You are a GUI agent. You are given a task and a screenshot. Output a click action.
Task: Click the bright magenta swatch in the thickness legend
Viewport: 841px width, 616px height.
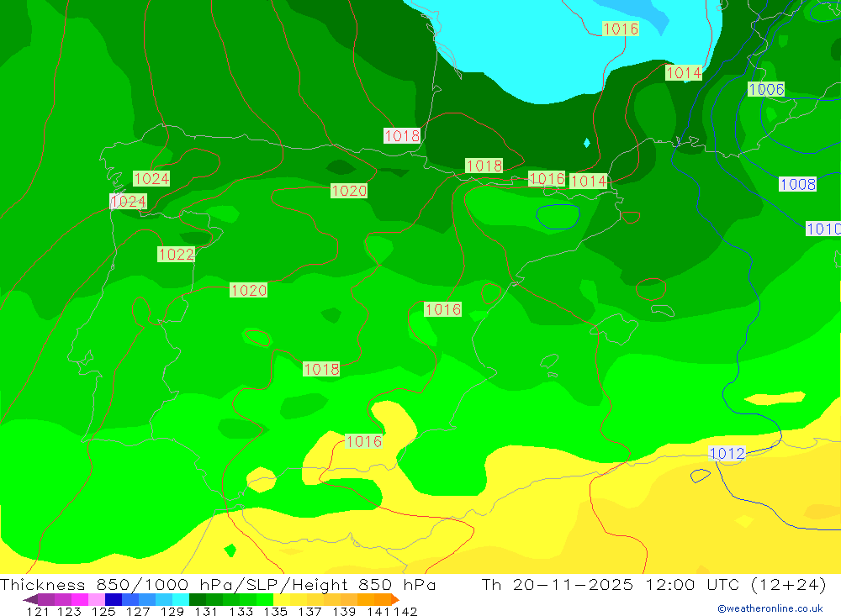pyautogui.click(x=80, y=599)
